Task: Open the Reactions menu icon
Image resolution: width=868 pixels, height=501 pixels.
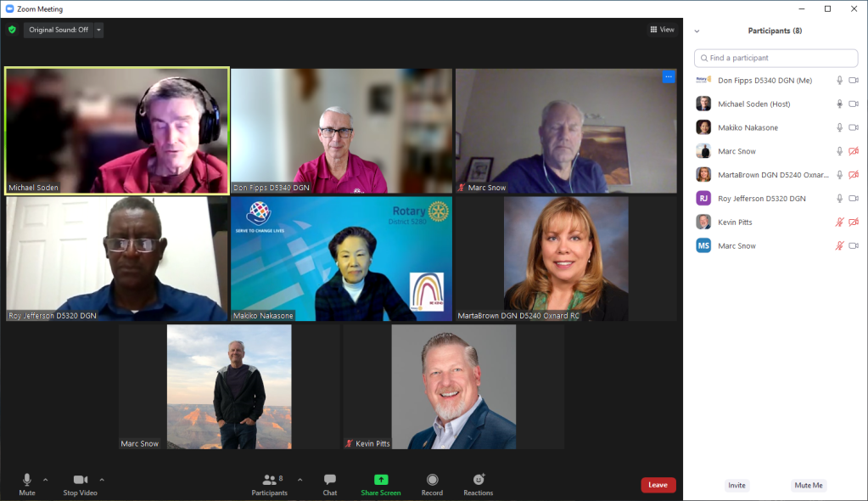Action: coord(479,480)
